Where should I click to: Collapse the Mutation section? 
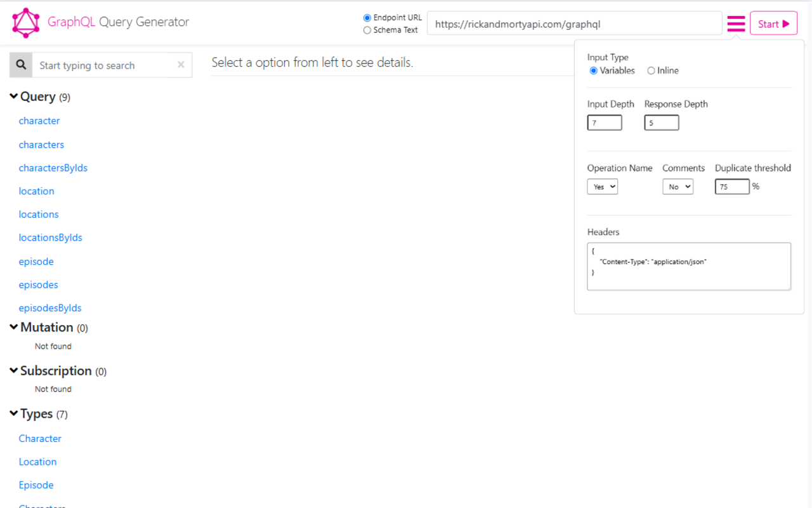pos(13,327)
